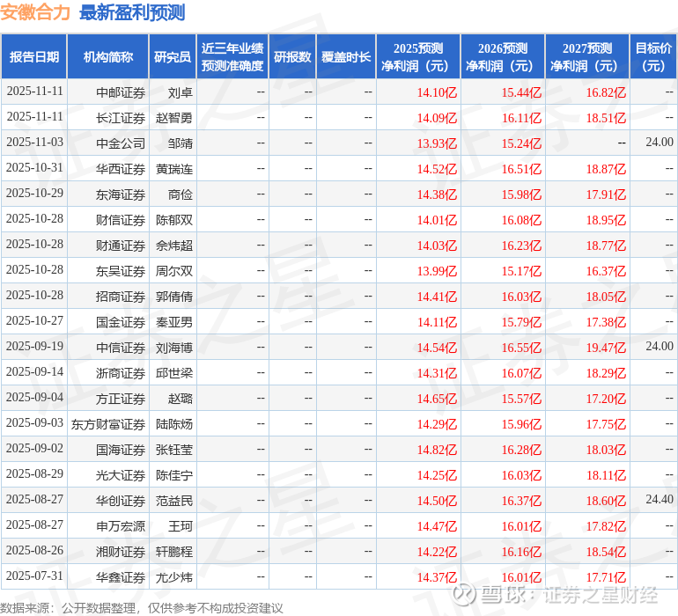This screenshot has height=616, width=678.
Task: Click the 覆盖时长 column header
Action: coord(346,56)
